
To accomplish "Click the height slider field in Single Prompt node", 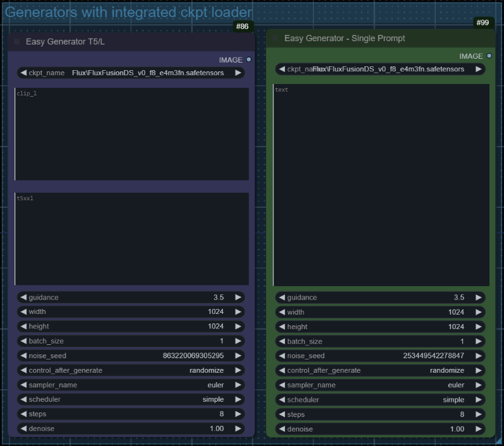I will (x=380, y=327).
